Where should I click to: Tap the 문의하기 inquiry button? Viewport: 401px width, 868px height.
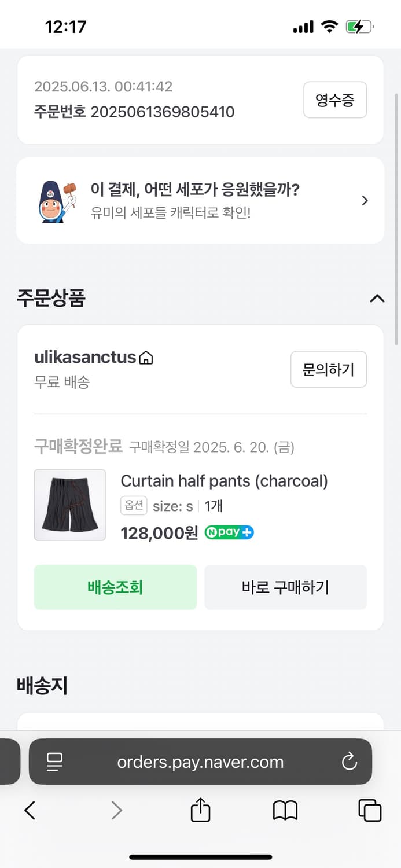[329, 369]
